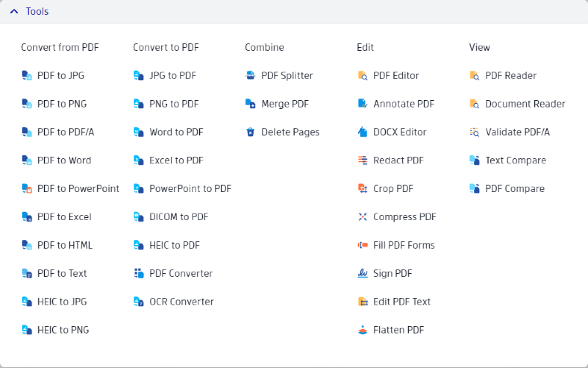Open the Merge PDF link
The image size is (588, 368).
point(285,104)
